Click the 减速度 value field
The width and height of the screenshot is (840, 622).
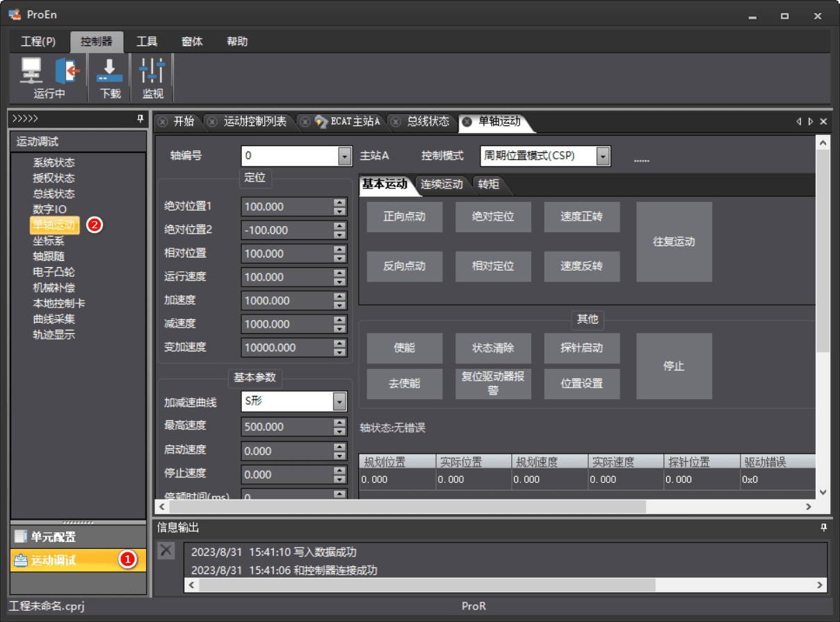tap(287, 324)
